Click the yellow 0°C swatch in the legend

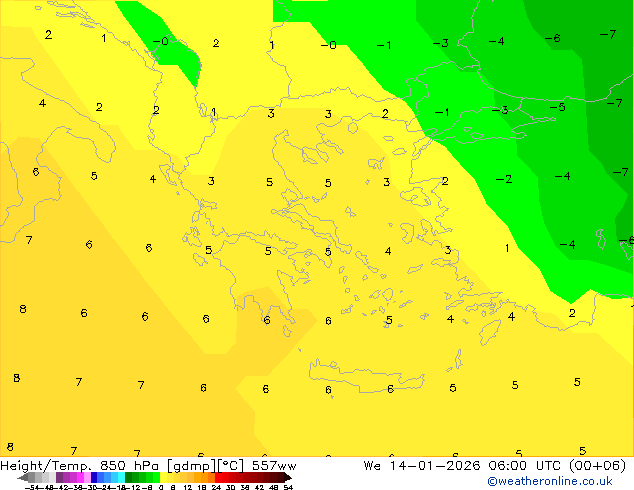(x=163, y=477)
